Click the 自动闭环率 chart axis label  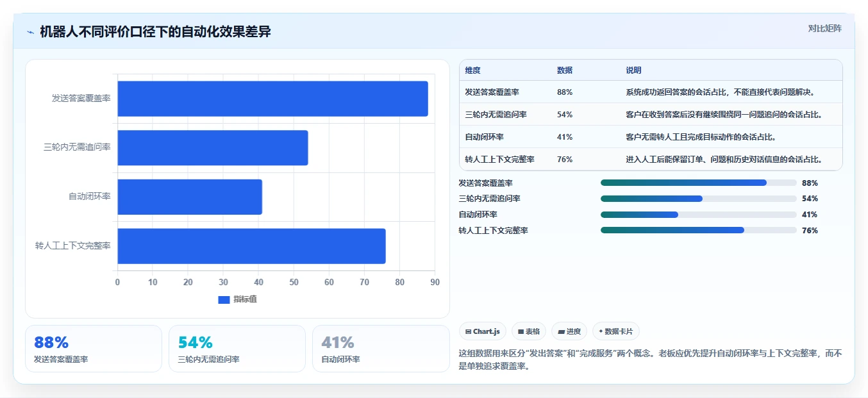90,197
